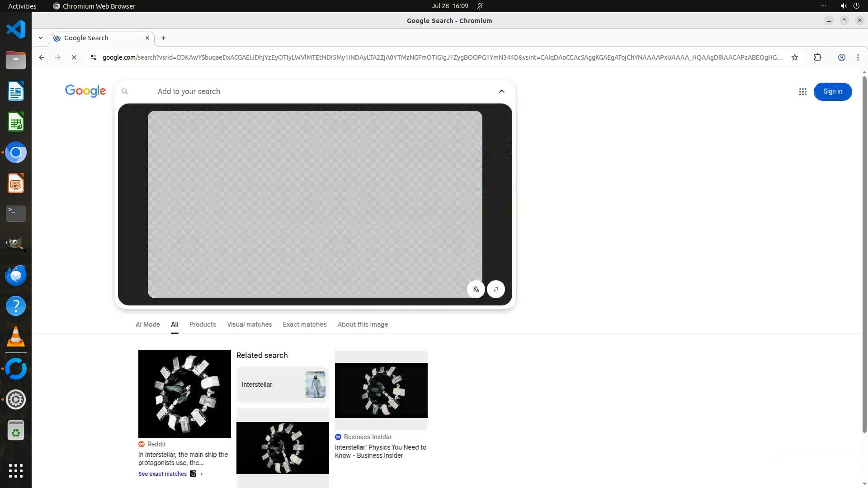
Task: Open the Extensions puzzle icon
Action: pyautogui.click(x=817, y=57)
